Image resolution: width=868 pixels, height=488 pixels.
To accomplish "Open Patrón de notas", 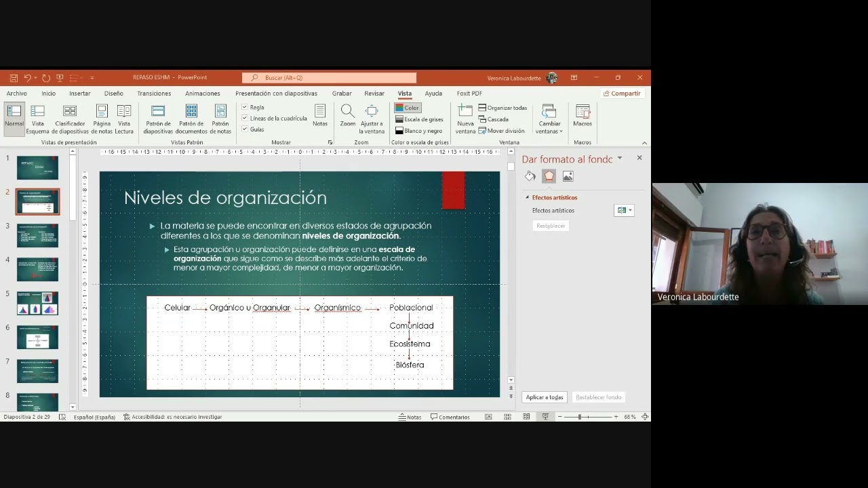I will pyautogui.click(x=220, y=119).
